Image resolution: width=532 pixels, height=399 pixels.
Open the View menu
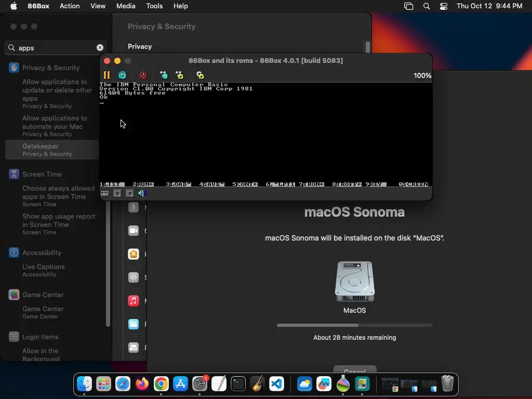(x=98, y=6)
